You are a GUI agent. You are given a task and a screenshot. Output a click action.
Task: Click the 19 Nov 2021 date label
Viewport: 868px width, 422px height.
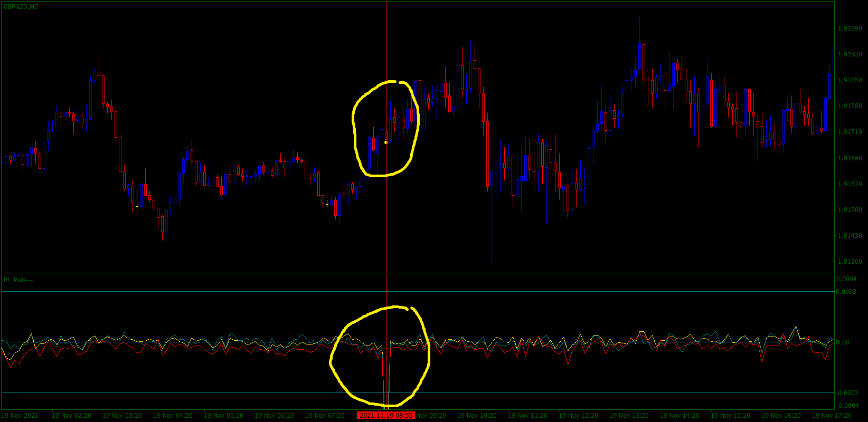click(20, 416)
